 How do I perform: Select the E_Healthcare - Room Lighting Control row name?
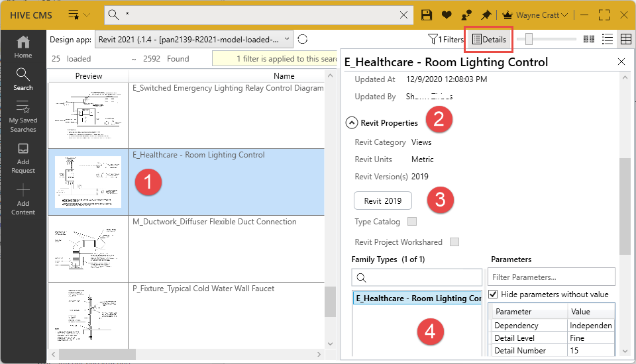point(199,155)
